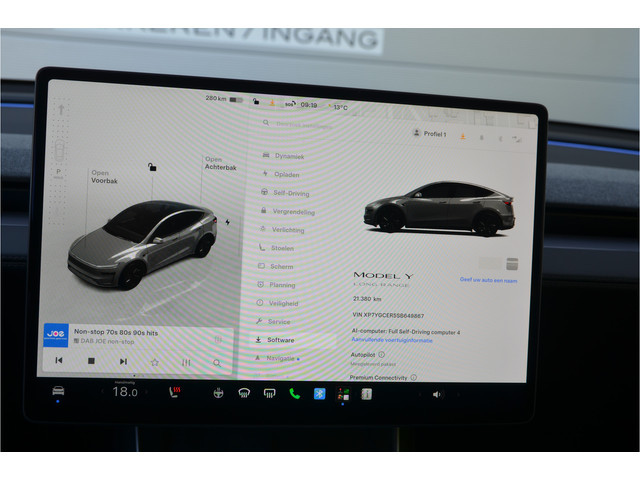Tap the SOS emergency call icon
This screenshot has height=480, width=640.
(x=289, y=104)
